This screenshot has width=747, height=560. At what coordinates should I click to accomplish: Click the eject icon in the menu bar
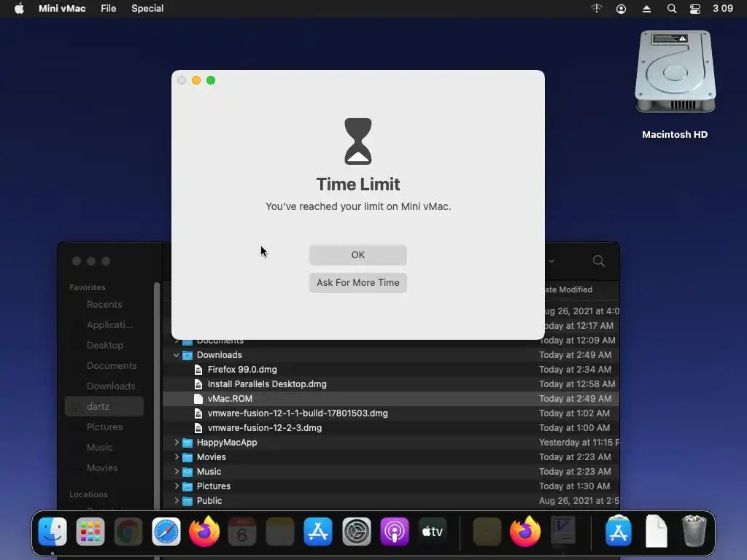[646, 9]
